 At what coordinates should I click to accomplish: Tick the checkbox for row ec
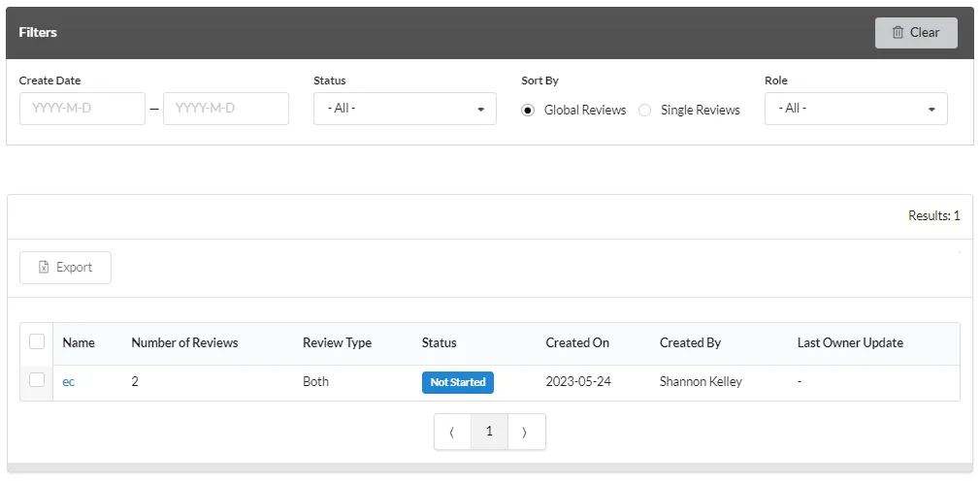tap(37, 379)
